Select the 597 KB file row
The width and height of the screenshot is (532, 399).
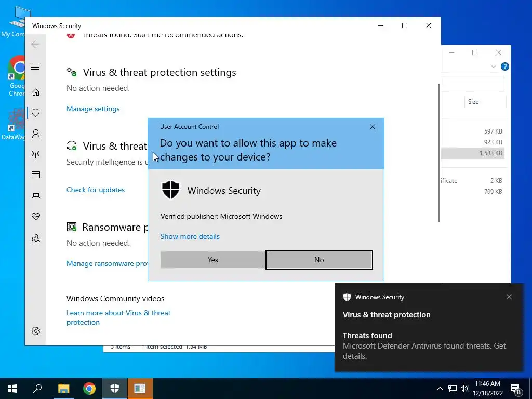pyautogui.click(x=473, y=131)
